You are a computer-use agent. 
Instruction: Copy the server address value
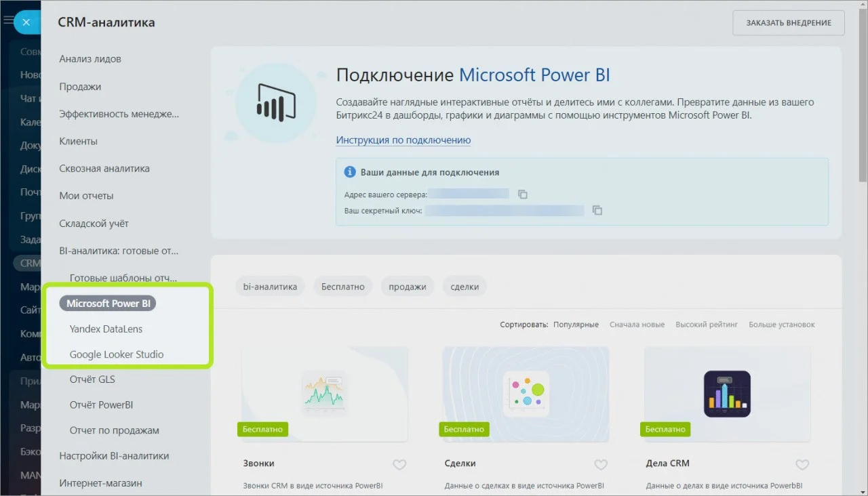pos(523,194)
